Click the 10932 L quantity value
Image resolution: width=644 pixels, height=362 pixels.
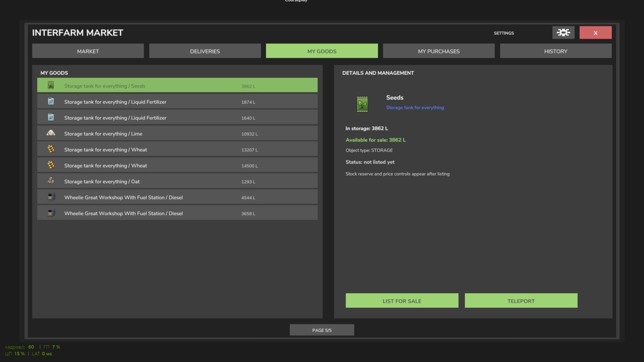(x=250, y=134)
